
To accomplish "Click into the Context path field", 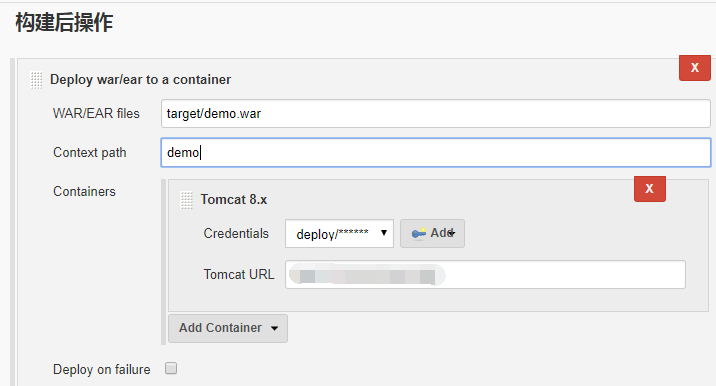I will coord(436,153).
